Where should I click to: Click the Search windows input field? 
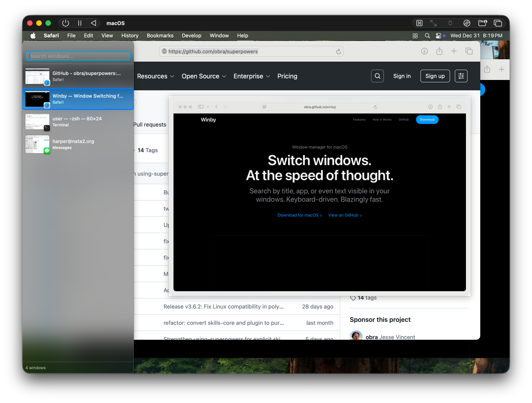coord(78,56)
